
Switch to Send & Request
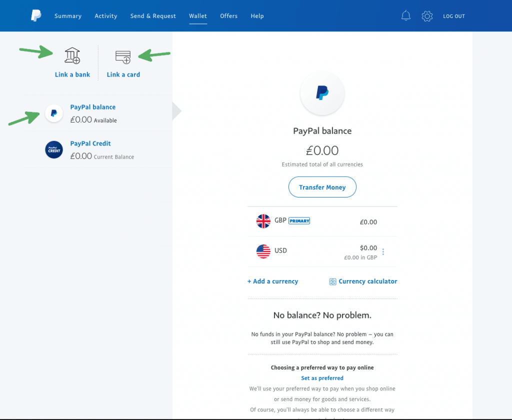point(153,16)
